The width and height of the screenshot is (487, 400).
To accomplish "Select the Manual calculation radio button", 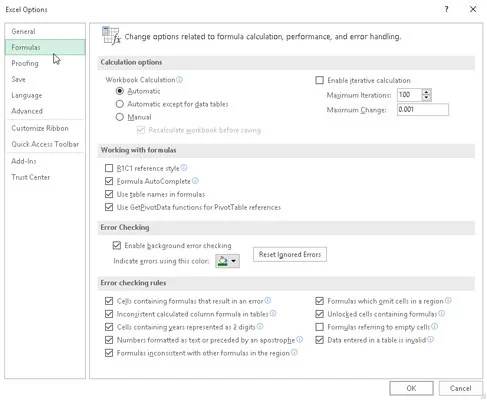I will coord(120,117).
